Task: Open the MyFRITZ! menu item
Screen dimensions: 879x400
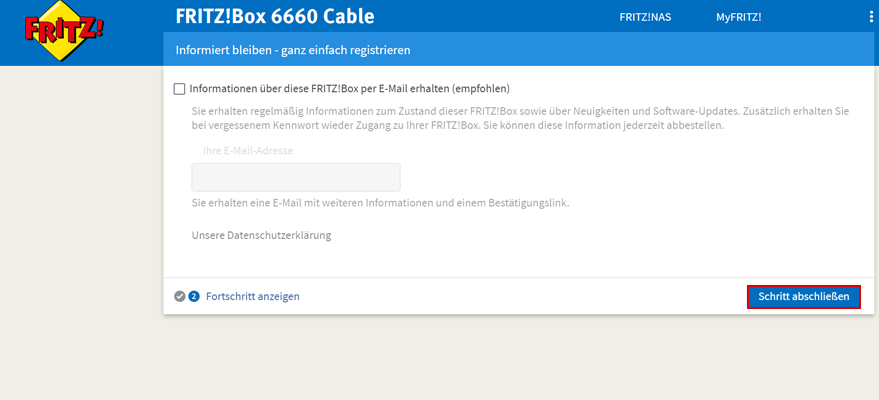Action: [738, 17]
